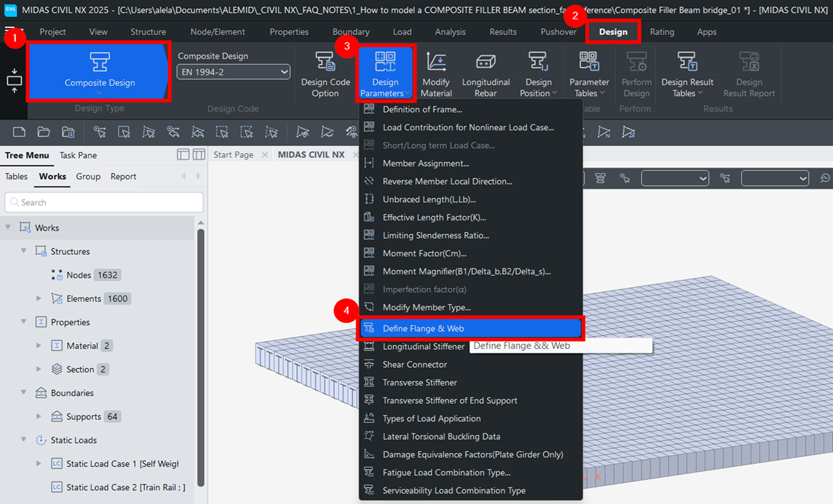Expand the Elements tree node

click(x=39, y=299)
